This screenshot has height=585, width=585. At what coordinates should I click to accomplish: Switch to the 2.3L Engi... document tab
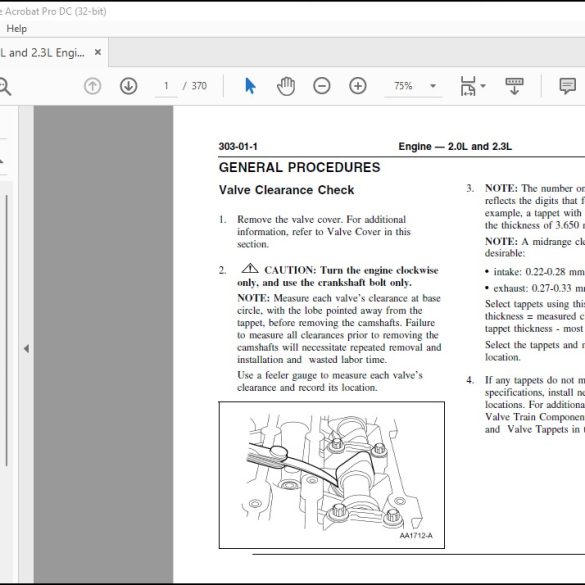[x=42, y=53]
